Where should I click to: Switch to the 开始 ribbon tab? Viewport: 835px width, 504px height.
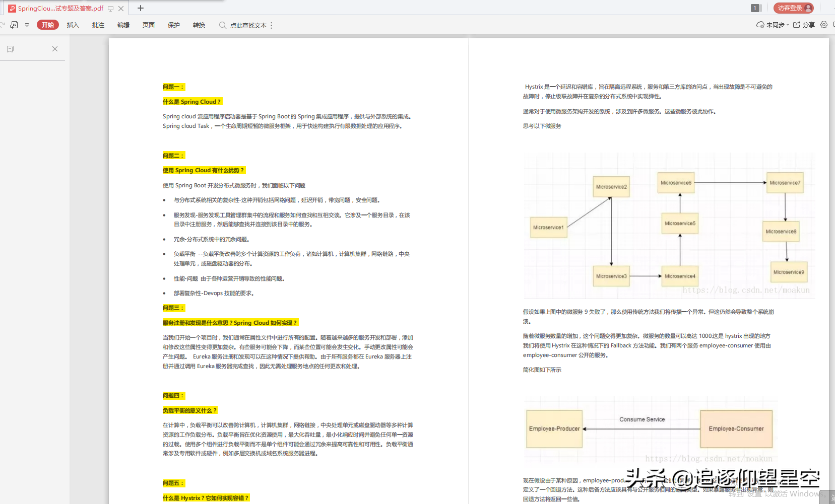[x=48, y=25]
